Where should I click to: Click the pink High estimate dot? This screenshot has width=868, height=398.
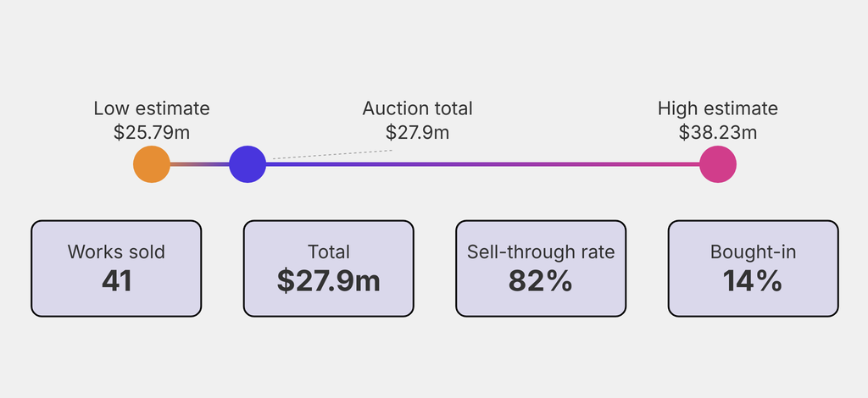718,164
